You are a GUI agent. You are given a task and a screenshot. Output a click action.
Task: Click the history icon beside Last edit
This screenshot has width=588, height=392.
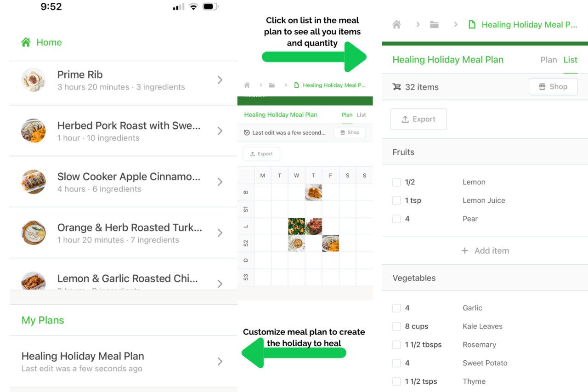(247, 133)
